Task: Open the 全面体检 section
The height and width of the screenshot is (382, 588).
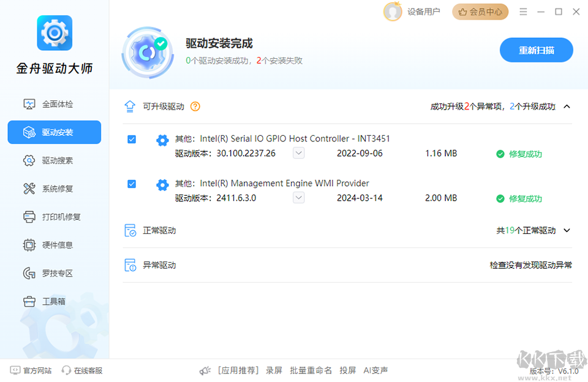Action: pyautogui.click(x=55, y=104)
